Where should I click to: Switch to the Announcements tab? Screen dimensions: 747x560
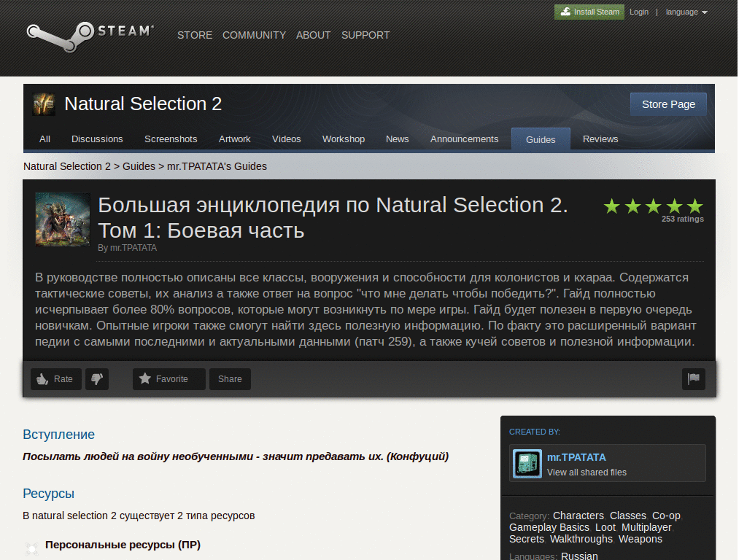click(x=465, y=139)
